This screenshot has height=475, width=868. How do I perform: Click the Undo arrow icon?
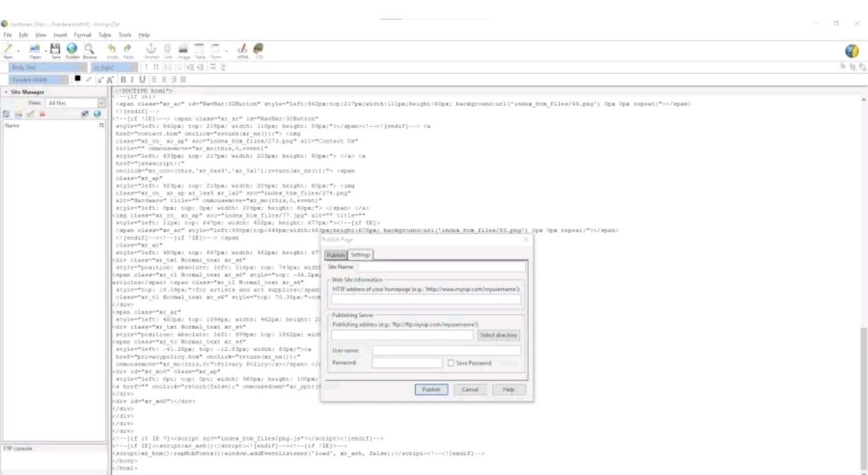coord(112,49)
